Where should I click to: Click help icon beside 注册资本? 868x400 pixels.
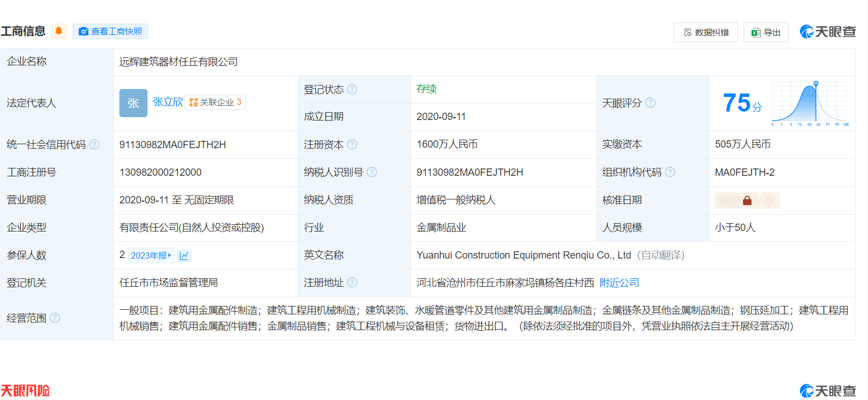pyautogui.click(x=352, y=145)
